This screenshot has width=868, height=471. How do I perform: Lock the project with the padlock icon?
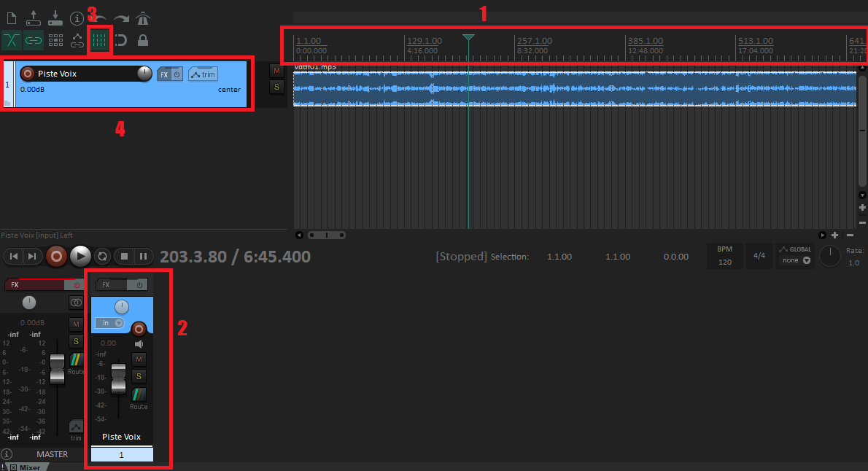point(144,40)
